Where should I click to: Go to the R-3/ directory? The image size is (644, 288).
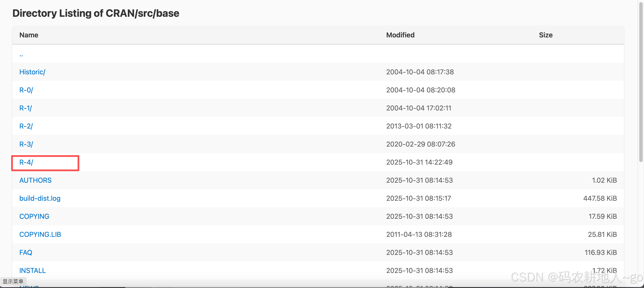[x=26, y=144]
